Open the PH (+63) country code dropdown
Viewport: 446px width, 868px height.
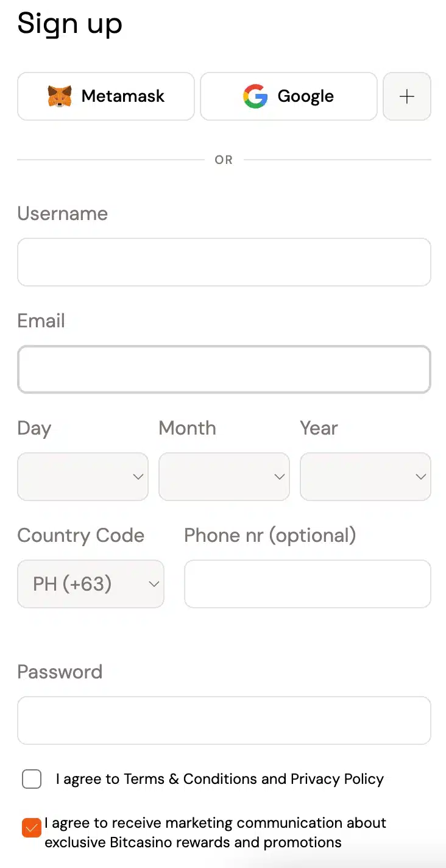click(x=91, y=584)
